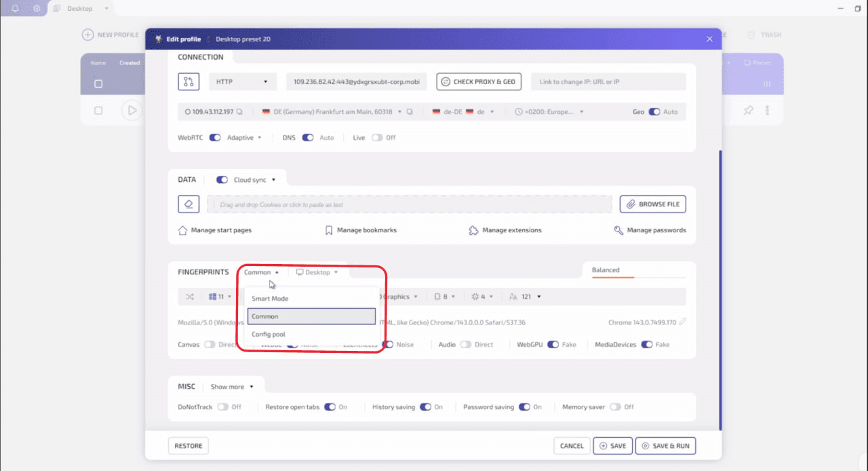Open Manage extensions
This screenshot has height=471, width=868.
[x=505, y=230]
